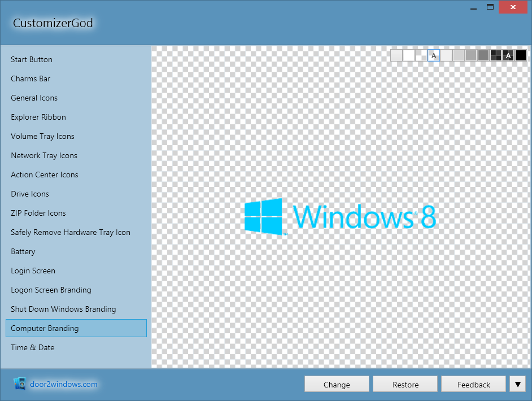Toggle the light 'A' background preview swatch

(434, 55)
